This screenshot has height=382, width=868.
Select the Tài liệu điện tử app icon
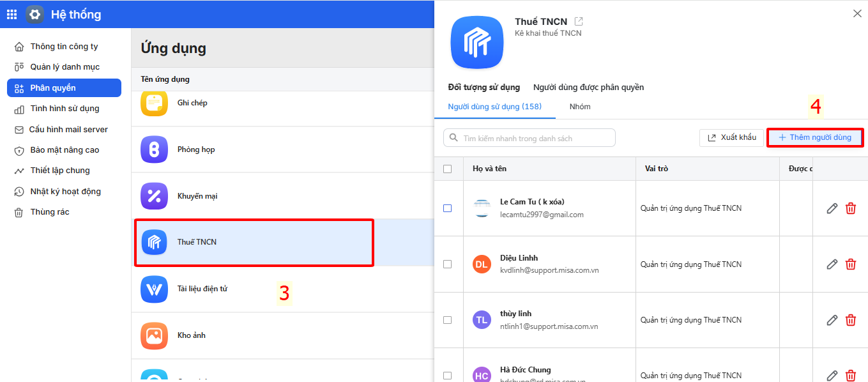coord(154,289)
